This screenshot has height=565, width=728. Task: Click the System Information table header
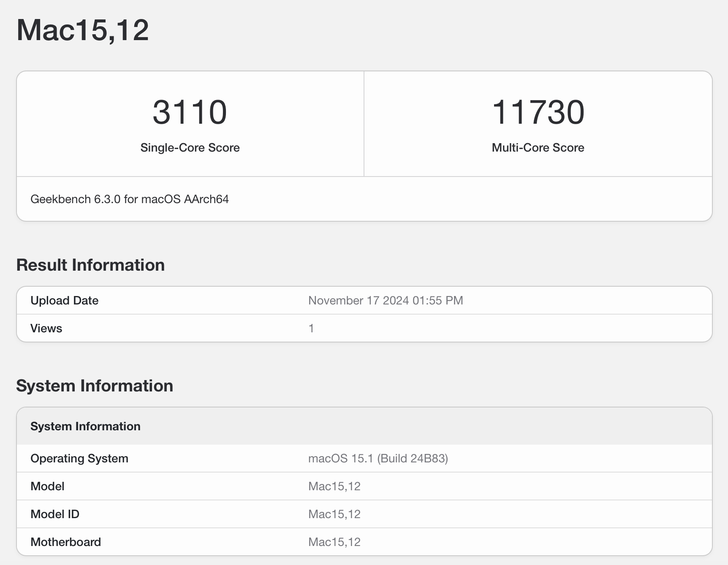pyautogui.click(x=85, y=426)
